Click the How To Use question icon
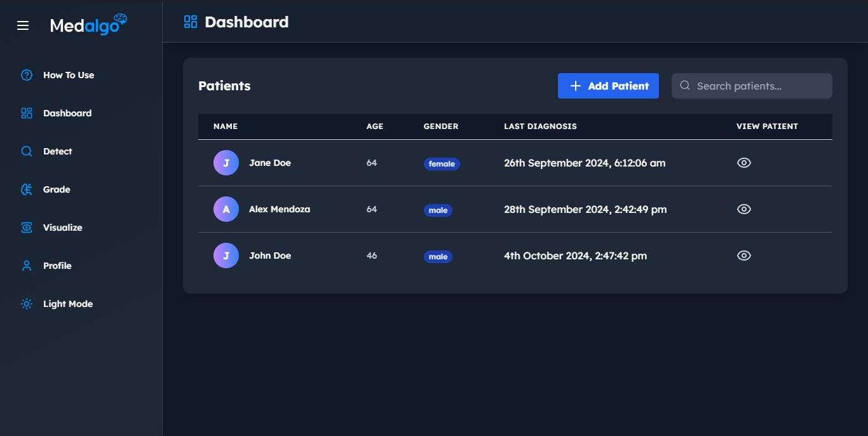868x436 pixels. (x=27, y=75)
